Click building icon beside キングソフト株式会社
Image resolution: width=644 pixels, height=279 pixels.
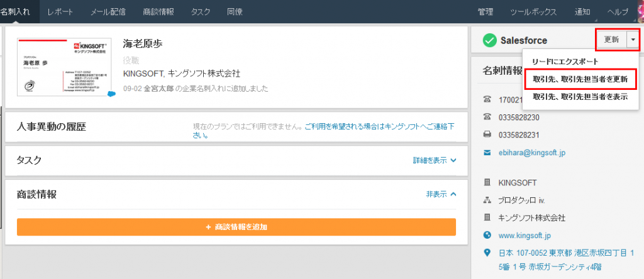pos(487,217)
